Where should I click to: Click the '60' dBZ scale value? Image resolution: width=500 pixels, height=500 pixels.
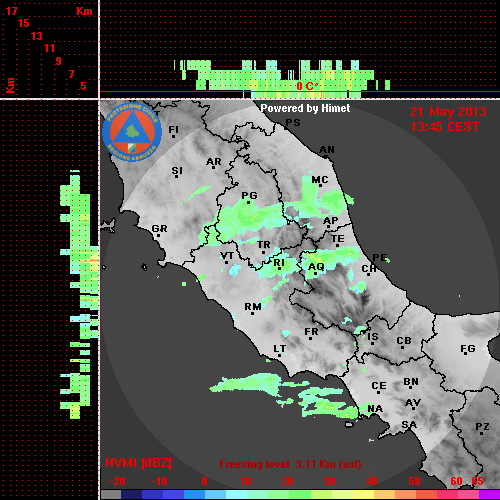click(x=456, y=481)
